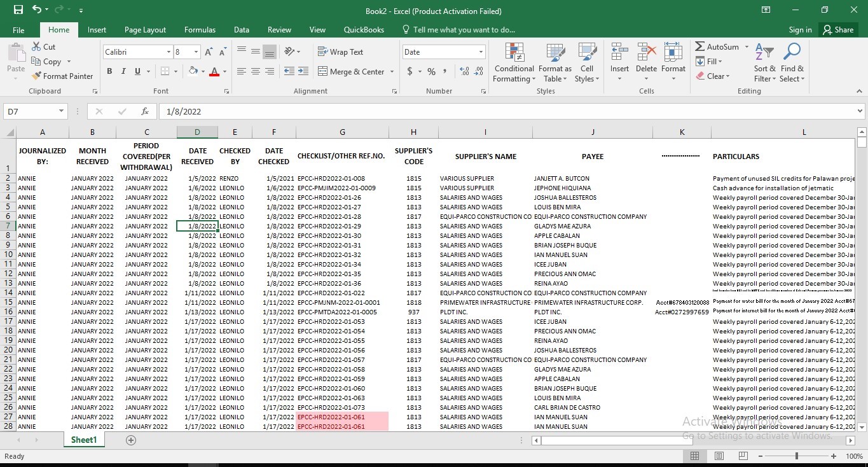This screenshot has height=467, width=868.
Task: Align text to middle
Action: [256, 52]
